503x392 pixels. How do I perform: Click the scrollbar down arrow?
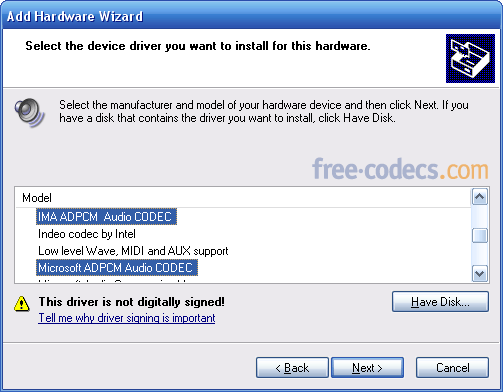(480, 274)
